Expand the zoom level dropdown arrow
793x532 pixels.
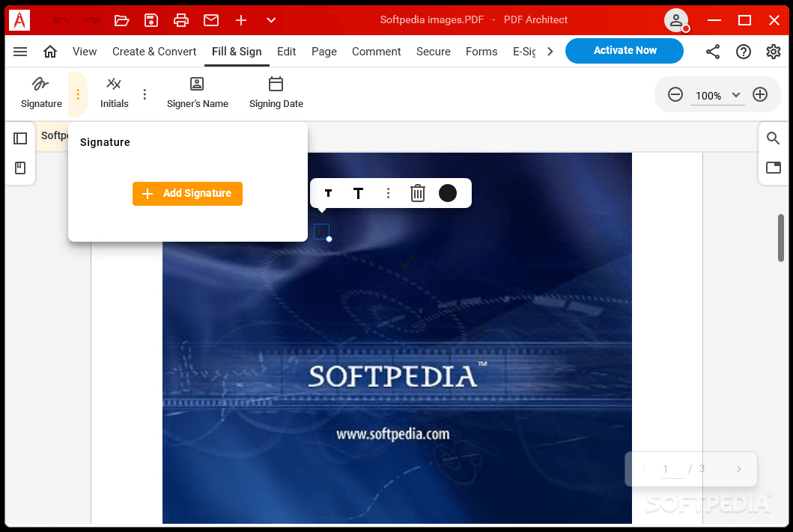click(736, 95)
